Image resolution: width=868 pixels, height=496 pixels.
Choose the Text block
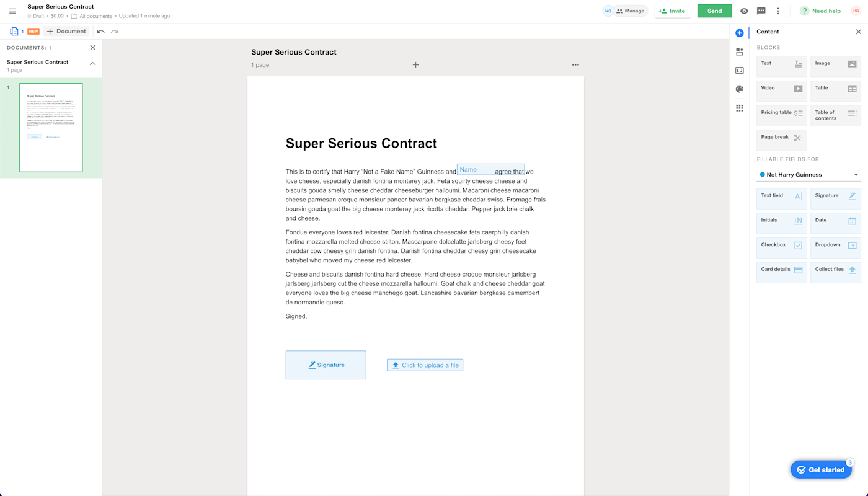point(782,66)
